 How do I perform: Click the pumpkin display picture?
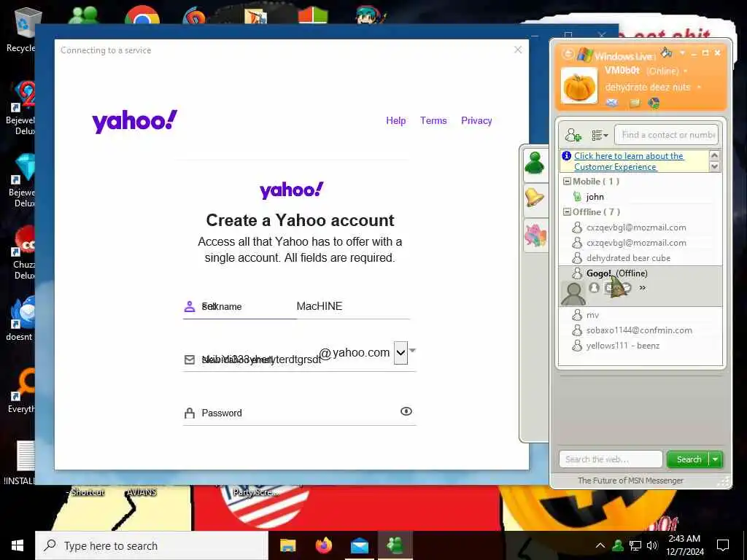coord(578,86)
